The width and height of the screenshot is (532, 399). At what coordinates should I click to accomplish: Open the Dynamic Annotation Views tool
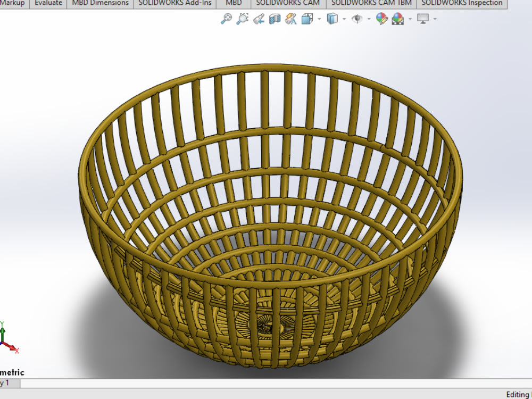(x=290, y=19)
